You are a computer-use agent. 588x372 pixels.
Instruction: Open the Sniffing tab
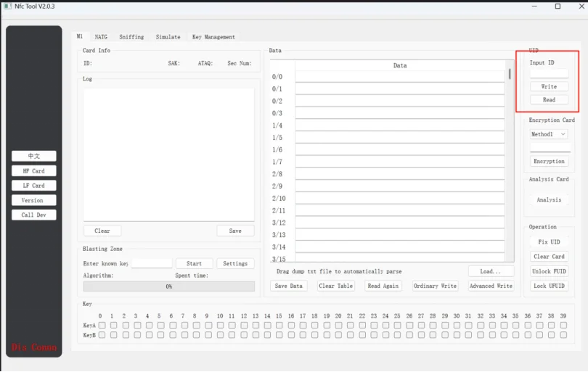pos(131,37)
